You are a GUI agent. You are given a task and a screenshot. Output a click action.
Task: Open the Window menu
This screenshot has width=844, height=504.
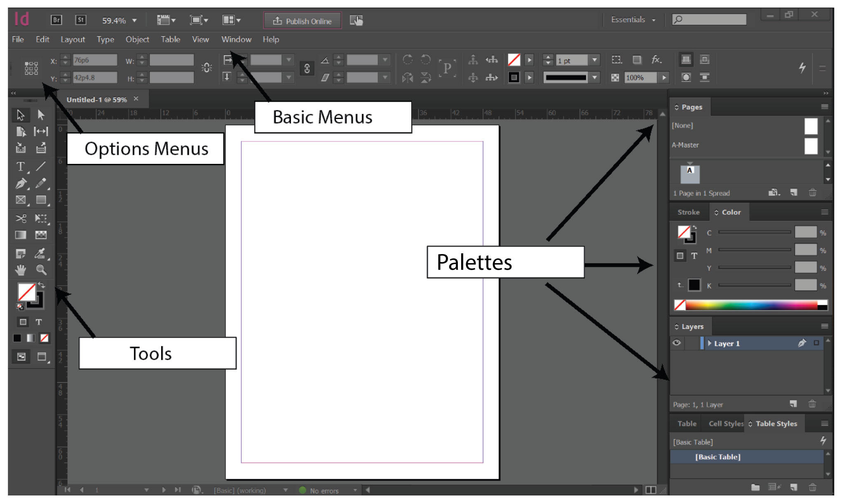[236, 40]
